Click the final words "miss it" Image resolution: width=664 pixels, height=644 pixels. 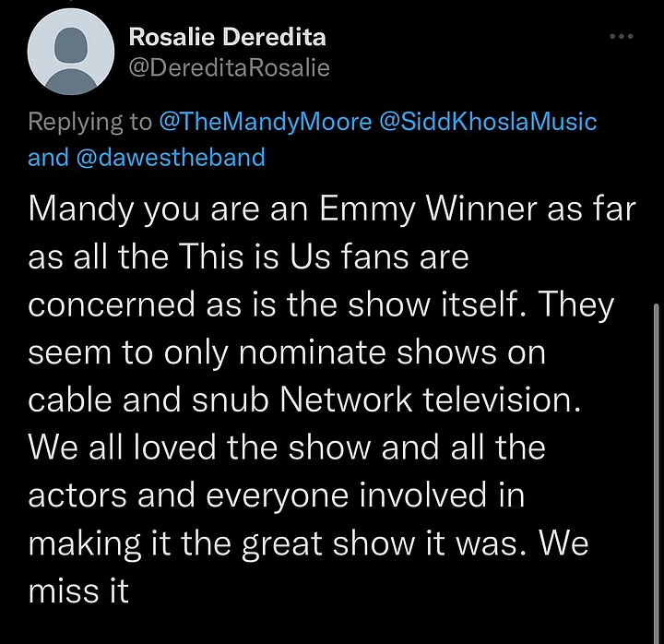[78, 591]
